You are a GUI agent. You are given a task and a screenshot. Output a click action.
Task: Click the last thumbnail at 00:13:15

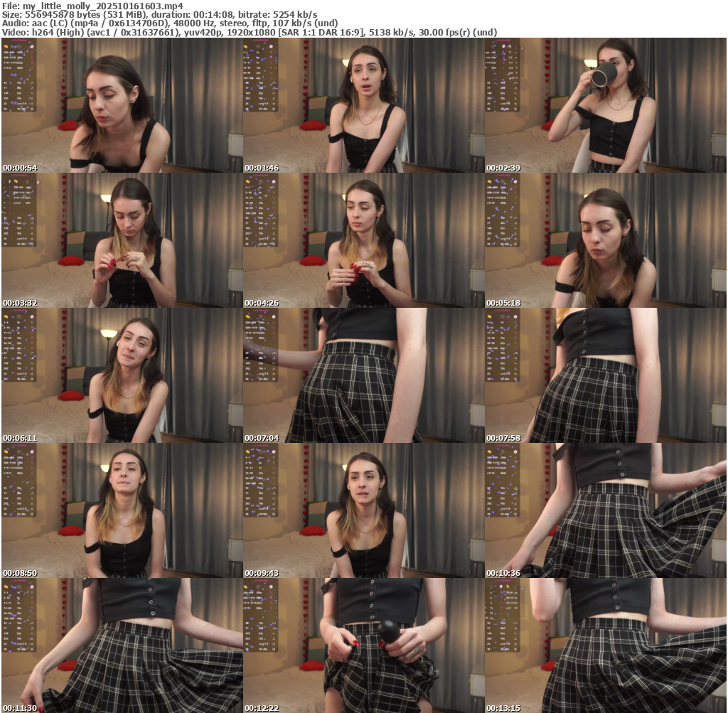[605, 645]
